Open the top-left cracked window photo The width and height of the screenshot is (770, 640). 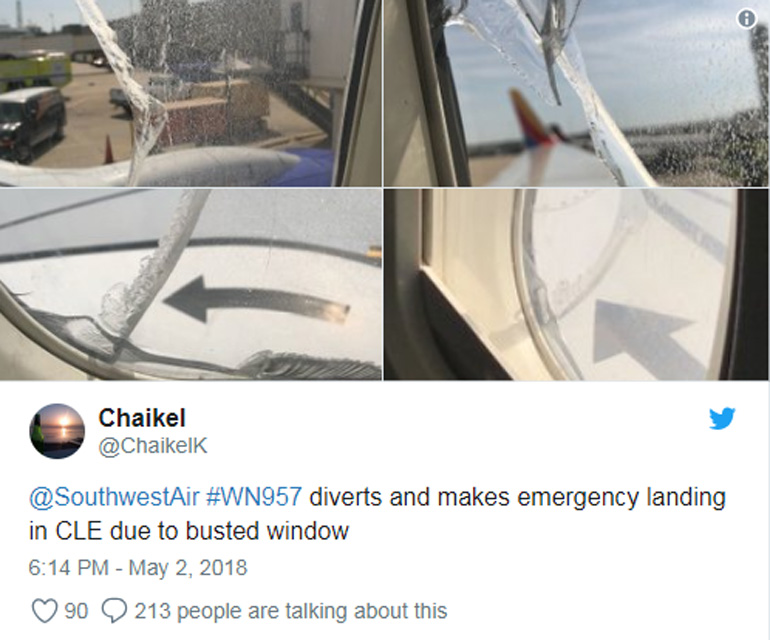[191, 93]
